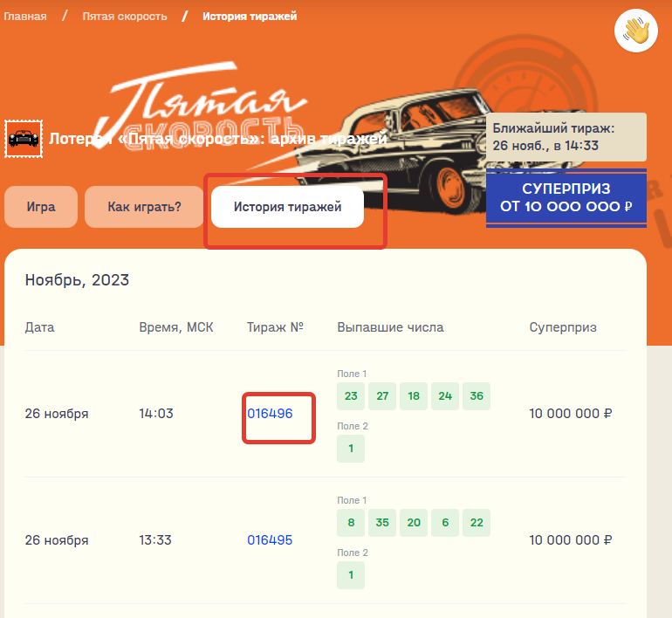672x618 pixels.
Task: Go to Главная in the breadcrumbs
Action: click(24, 17)
